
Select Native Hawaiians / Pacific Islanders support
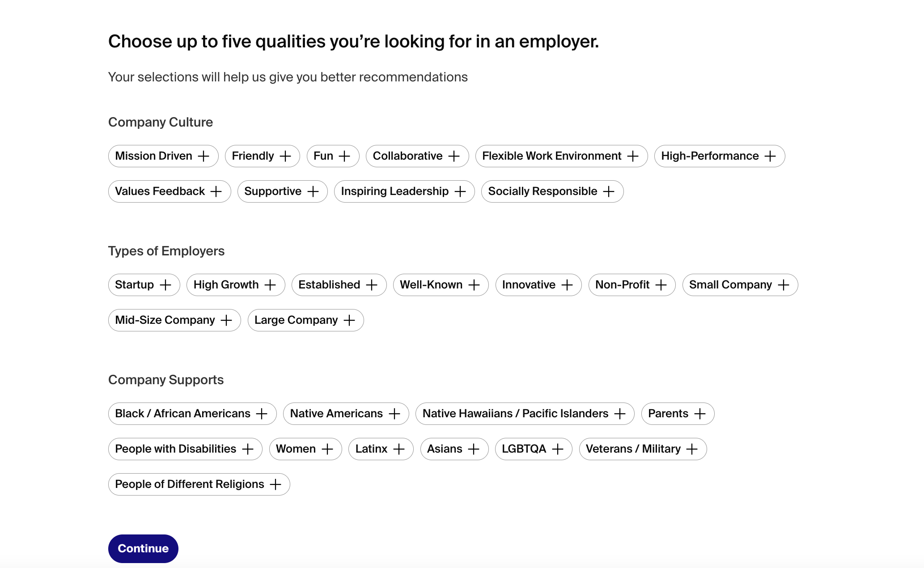(524, 414)
